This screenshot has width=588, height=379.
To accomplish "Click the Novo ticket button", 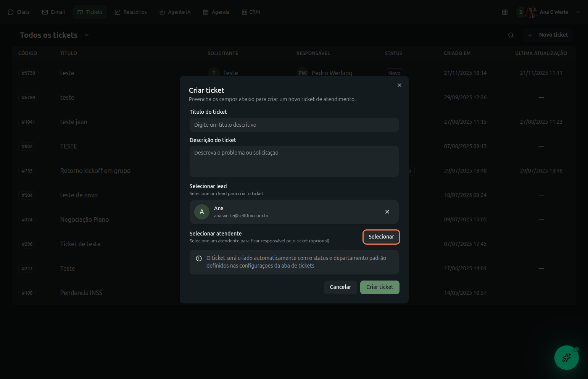I will coord(548,35).
